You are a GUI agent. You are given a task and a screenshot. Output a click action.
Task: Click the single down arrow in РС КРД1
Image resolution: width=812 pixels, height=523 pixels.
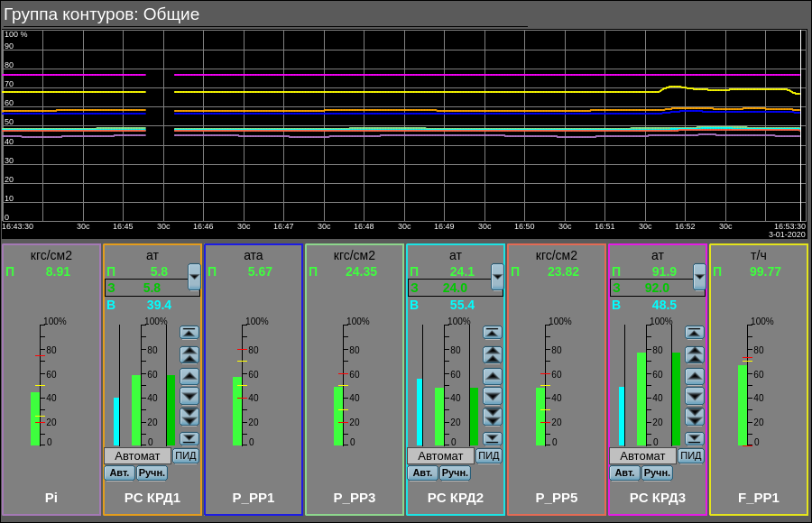pyautogui.click(x=189, y=396)
